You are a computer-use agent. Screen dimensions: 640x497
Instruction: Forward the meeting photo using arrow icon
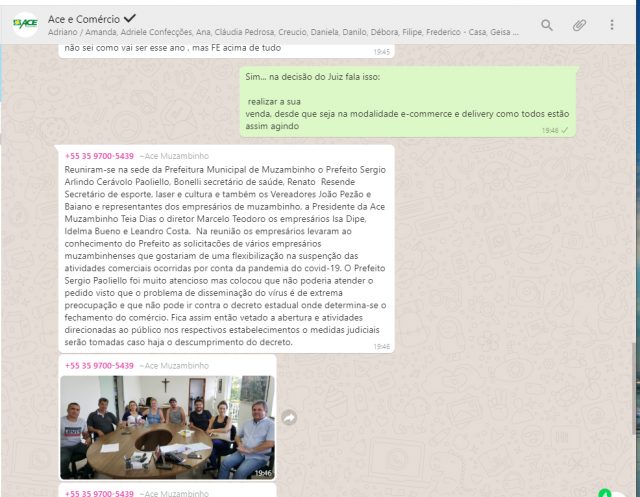(x=289, y=418)
